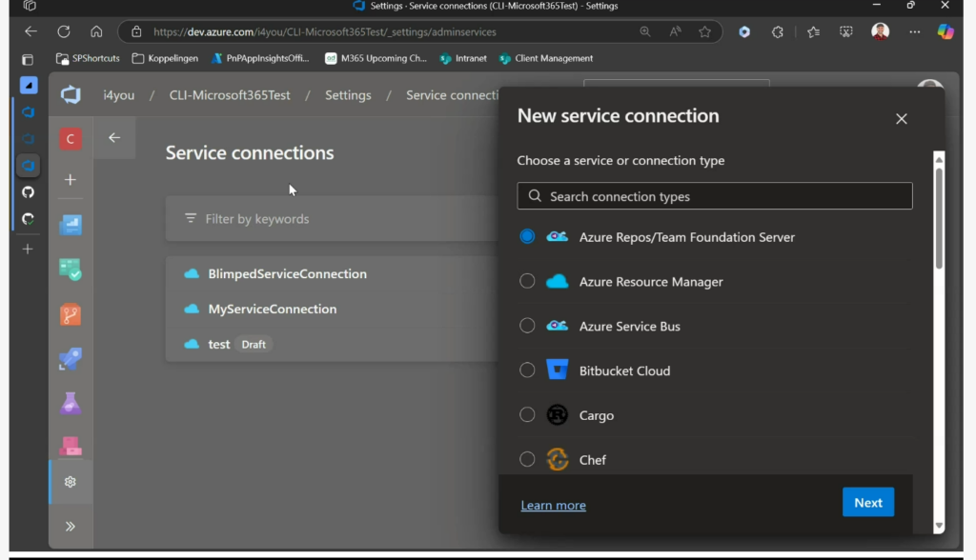
Task: Open the Project settings gear icon
Action: (x=71, y=482)
